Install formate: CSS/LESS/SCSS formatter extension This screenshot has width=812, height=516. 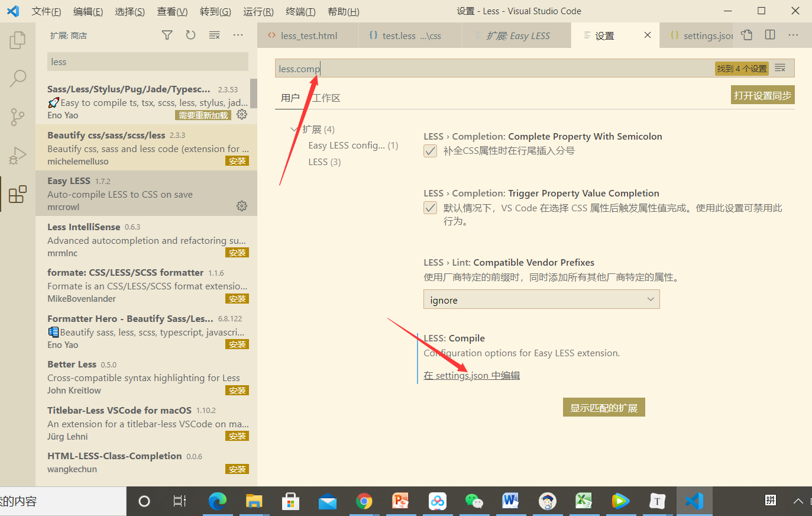(237, 299)
